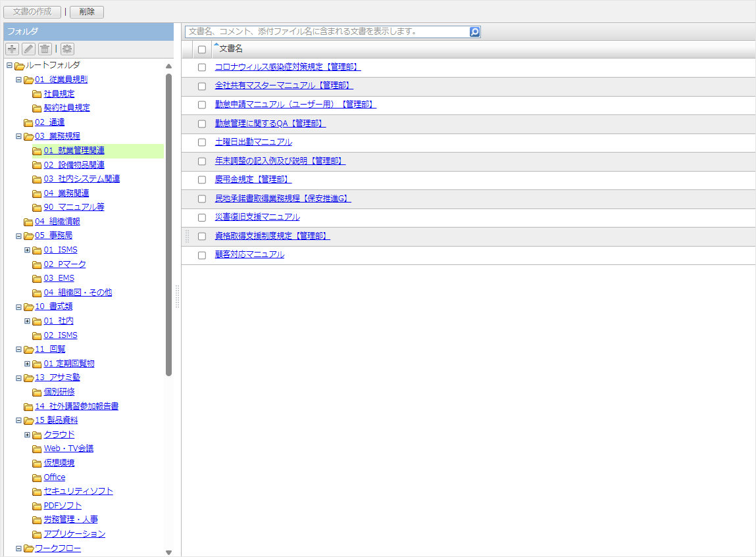Click the search magnifier icon
The image size is (756, 557).
pyautogui.click(x=474, y=32)
